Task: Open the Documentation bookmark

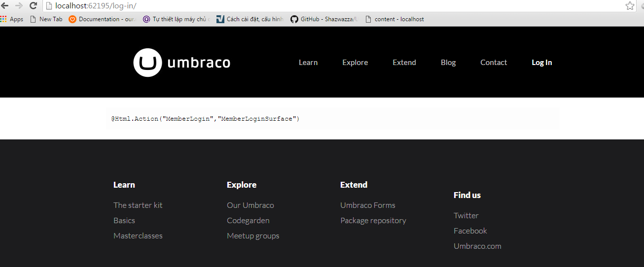Action: pos(103,19)
